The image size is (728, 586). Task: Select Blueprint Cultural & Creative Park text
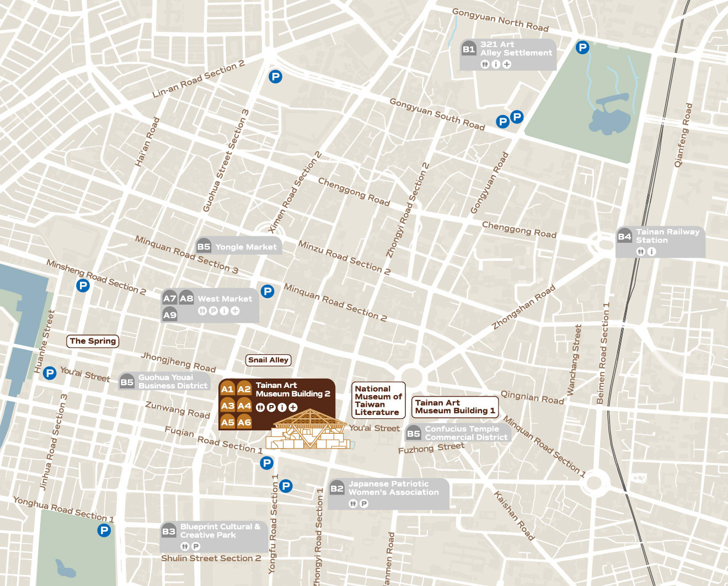[x=220, y=531]
